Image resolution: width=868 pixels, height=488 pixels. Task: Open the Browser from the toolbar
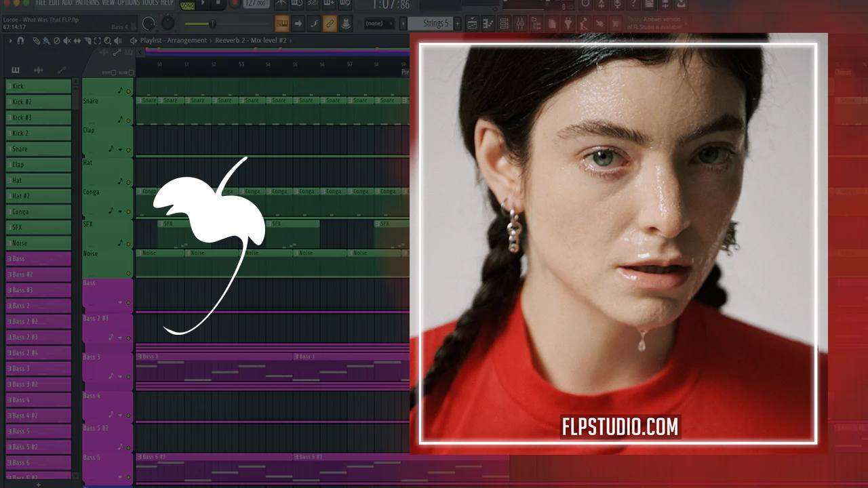coord(536,24)
